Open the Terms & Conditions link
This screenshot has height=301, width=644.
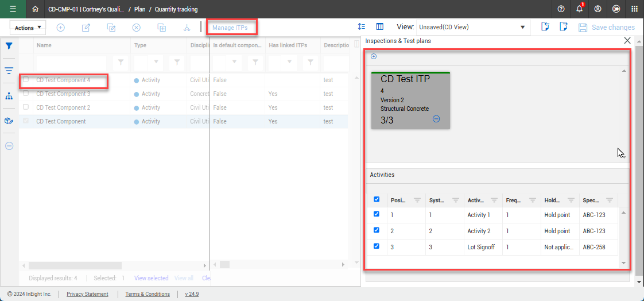coord(148,294)
